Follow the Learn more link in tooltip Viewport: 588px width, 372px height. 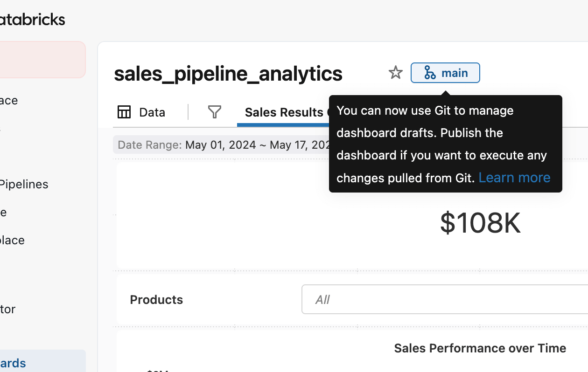pos(514,178)
